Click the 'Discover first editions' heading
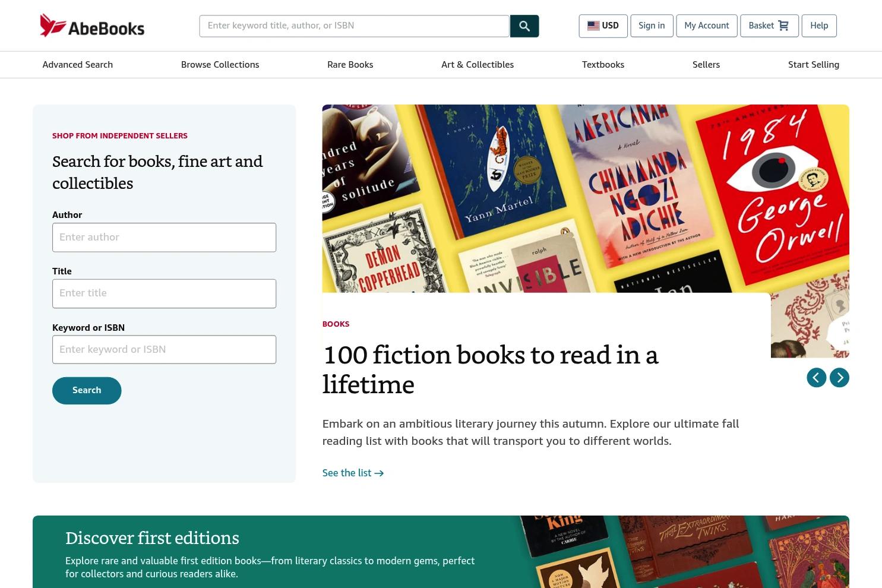The height and width of the screenshot is (588, 882). tap(152, 538)
